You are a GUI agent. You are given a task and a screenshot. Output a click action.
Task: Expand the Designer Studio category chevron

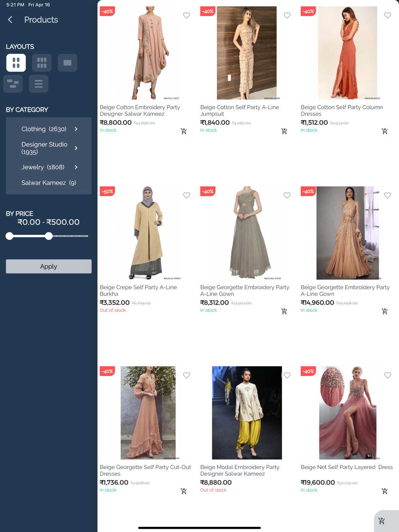coord(76,148)
